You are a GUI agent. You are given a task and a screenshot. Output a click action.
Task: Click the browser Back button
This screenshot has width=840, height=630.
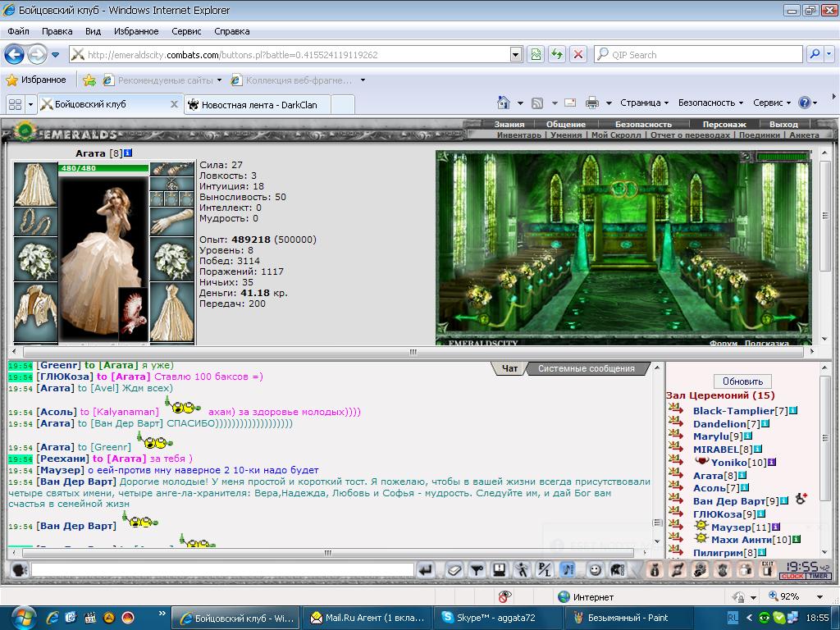pos(15,54)
